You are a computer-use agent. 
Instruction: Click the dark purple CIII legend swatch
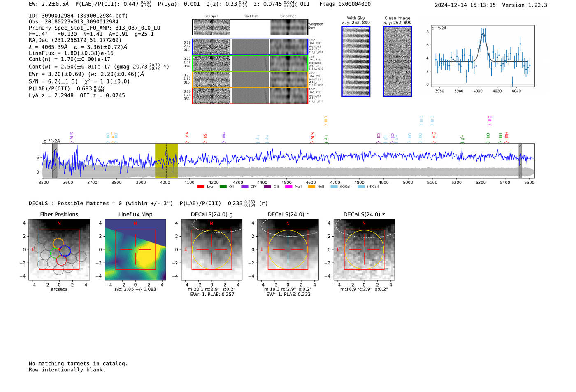pos(267,187)
